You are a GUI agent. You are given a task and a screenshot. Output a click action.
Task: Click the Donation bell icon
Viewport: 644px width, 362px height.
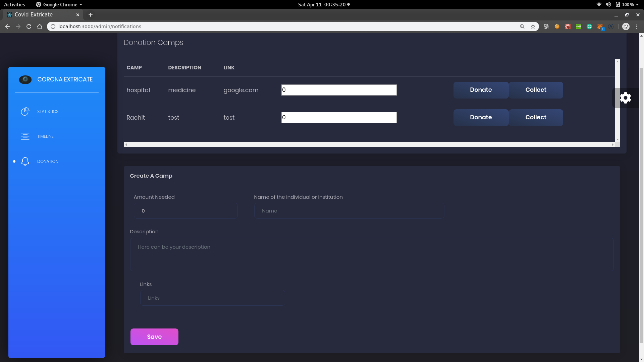click(x=25, y=162)
